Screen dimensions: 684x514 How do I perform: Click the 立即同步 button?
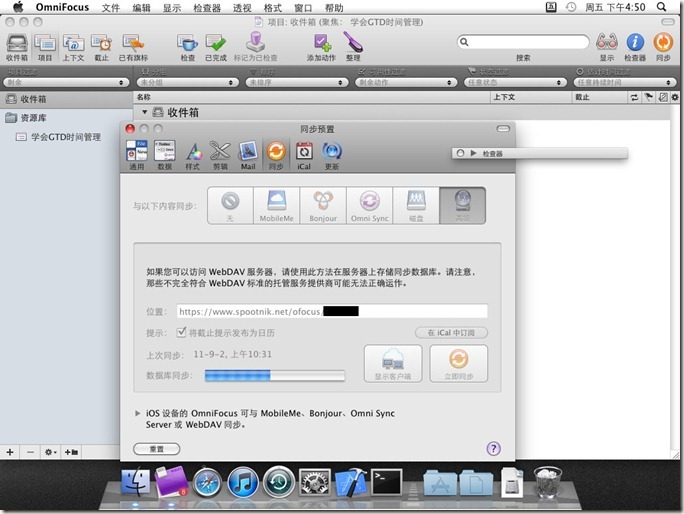[458, 363]
